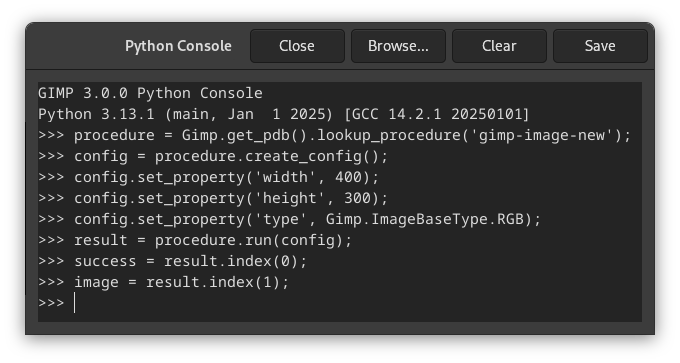Click the height value 300
Viewport: 680px width, 363px height.
(x=357, y=198)
